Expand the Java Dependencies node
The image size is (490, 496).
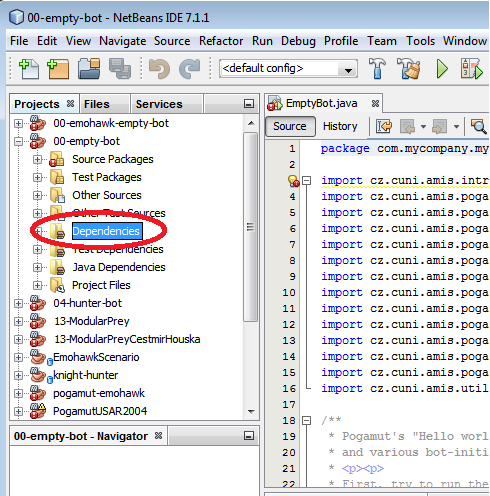click(38, 268)
